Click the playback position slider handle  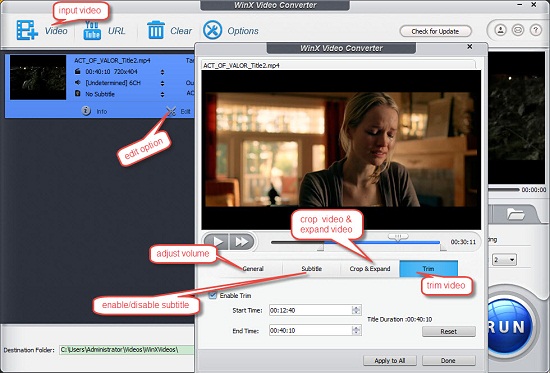(x=398, y=237)
